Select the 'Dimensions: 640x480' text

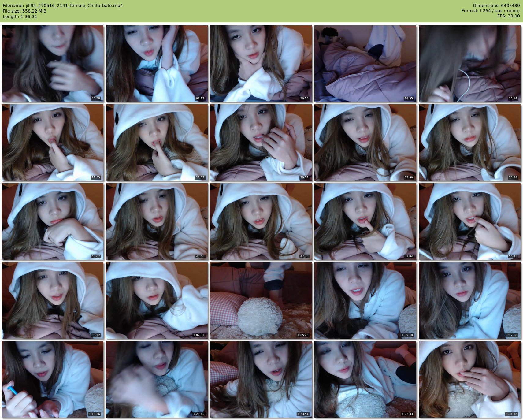[496, 6]
